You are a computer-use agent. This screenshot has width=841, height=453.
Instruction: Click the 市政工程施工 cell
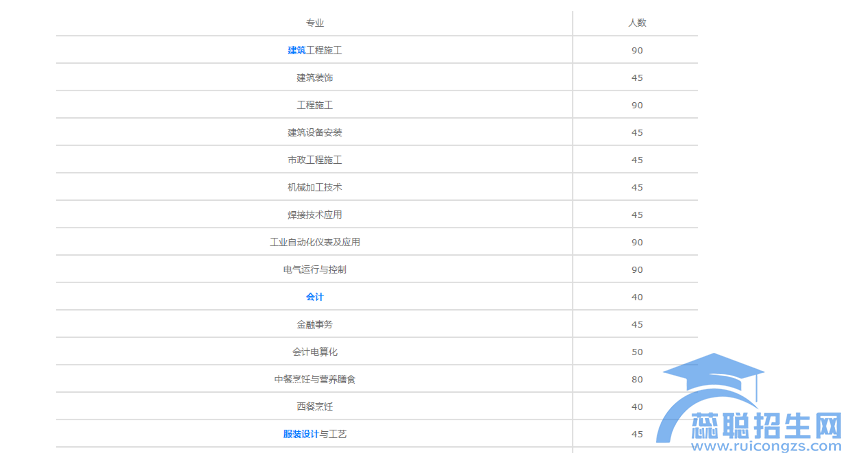click(315, 160)
